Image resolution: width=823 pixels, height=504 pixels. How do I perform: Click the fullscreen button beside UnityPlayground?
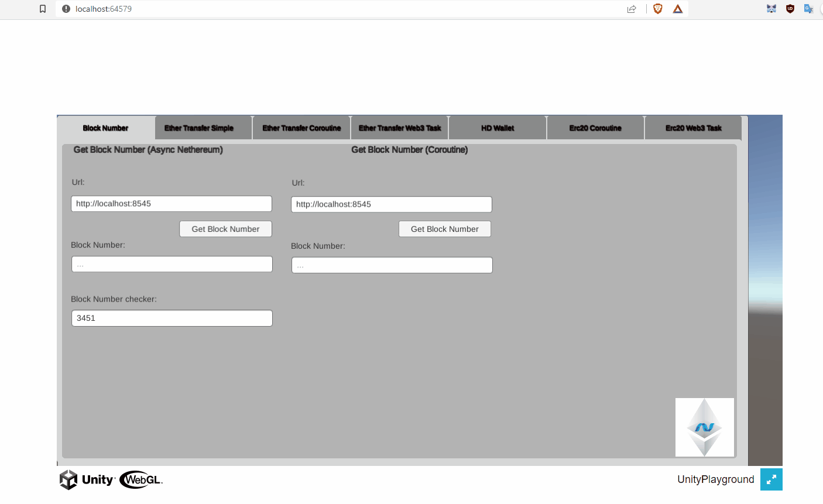[771, 479]
